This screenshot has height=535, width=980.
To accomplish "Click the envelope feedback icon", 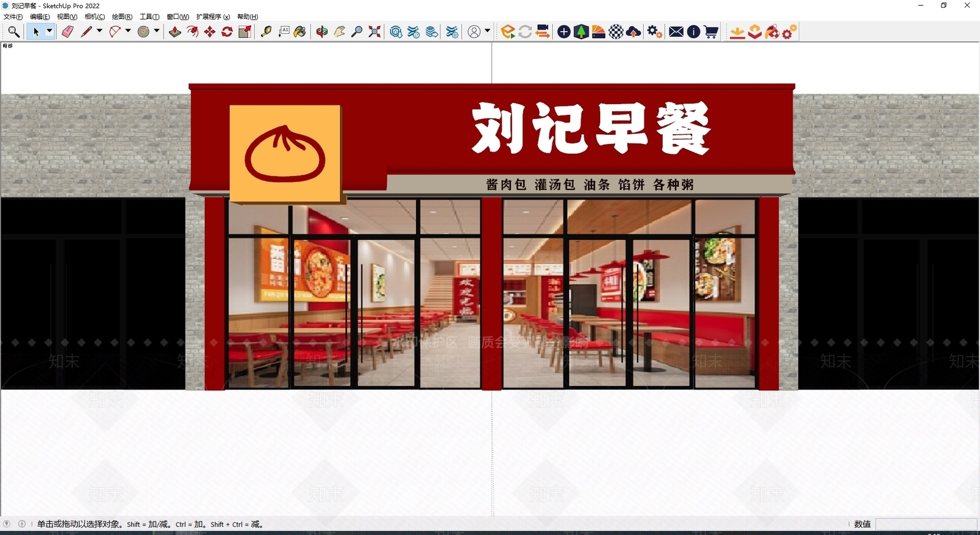I will click(676, 32).
